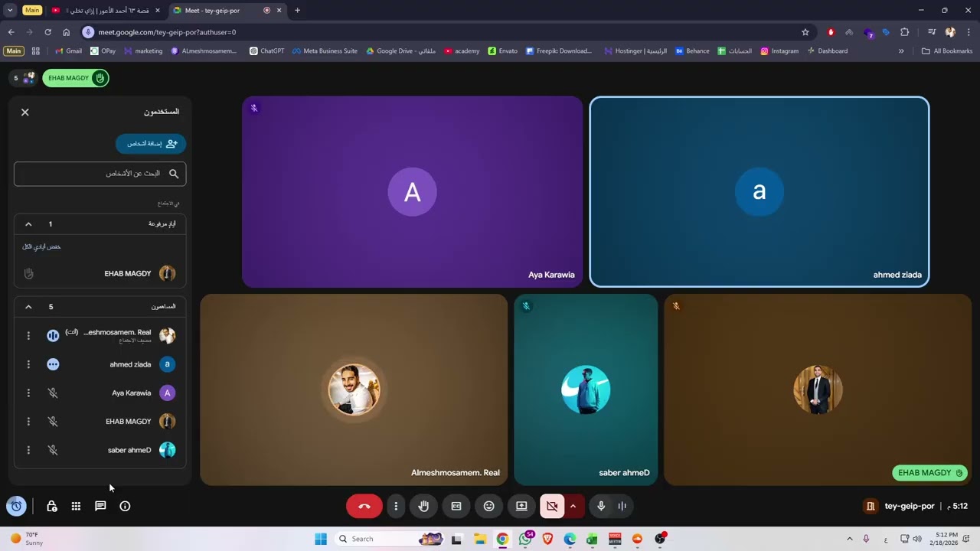The height and width of the screenshot is (551, 980).
Task: Collapse the raised hands section
Action: (x=28, y=224)
